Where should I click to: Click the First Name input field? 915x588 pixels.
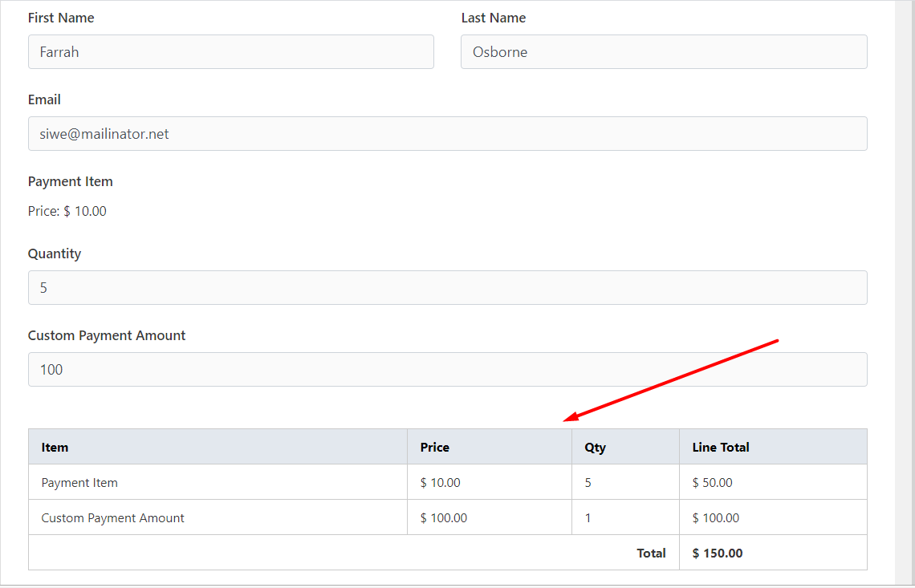230,51
